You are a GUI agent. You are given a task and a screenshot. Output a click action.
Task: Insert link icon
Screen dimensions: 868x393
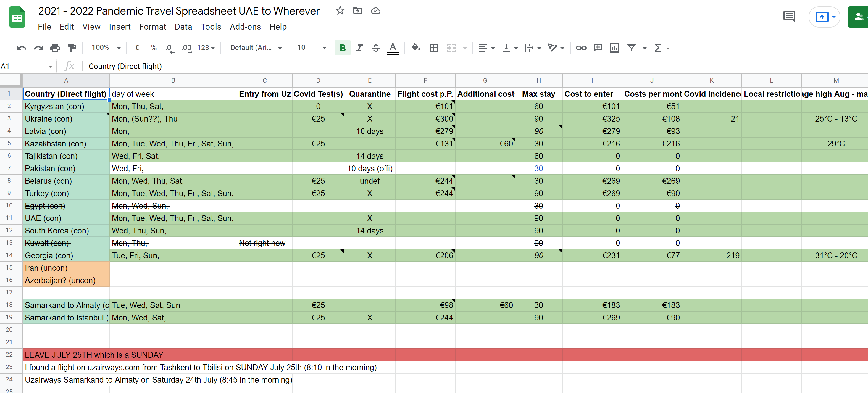(581, 48)
